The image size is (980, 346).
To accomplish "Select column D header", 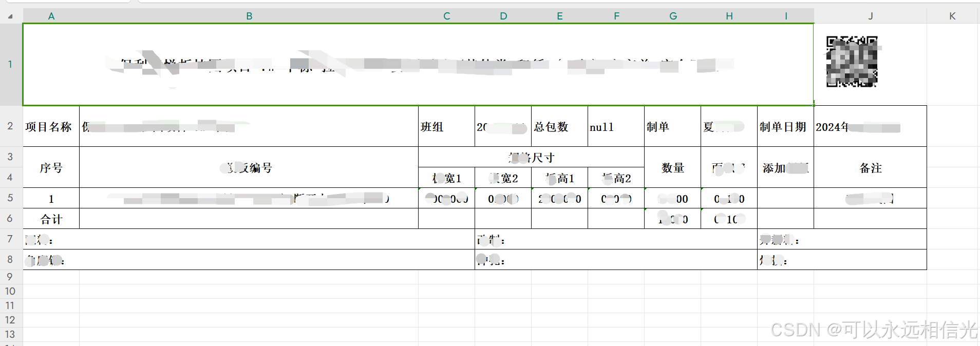I will [503, 16].
